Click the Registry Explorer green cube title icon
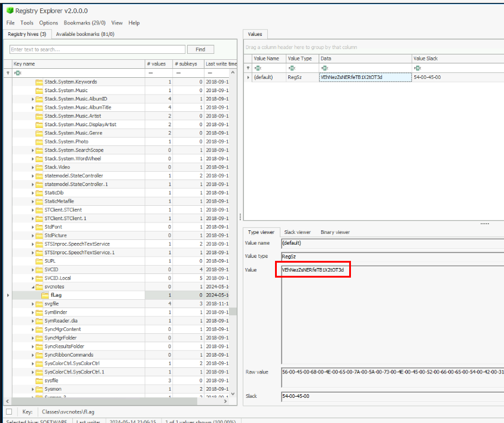This screenshot has width=504, height=423. 9,10
